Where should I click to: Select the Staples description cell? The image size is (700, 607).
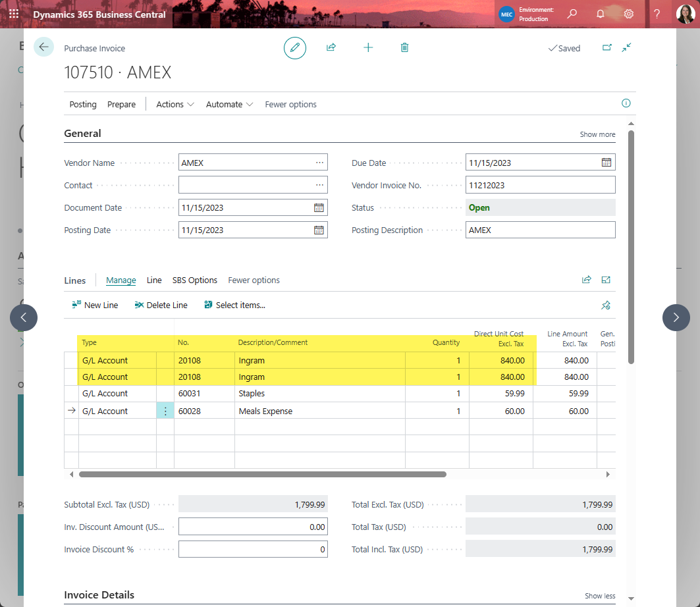[319, 394]
